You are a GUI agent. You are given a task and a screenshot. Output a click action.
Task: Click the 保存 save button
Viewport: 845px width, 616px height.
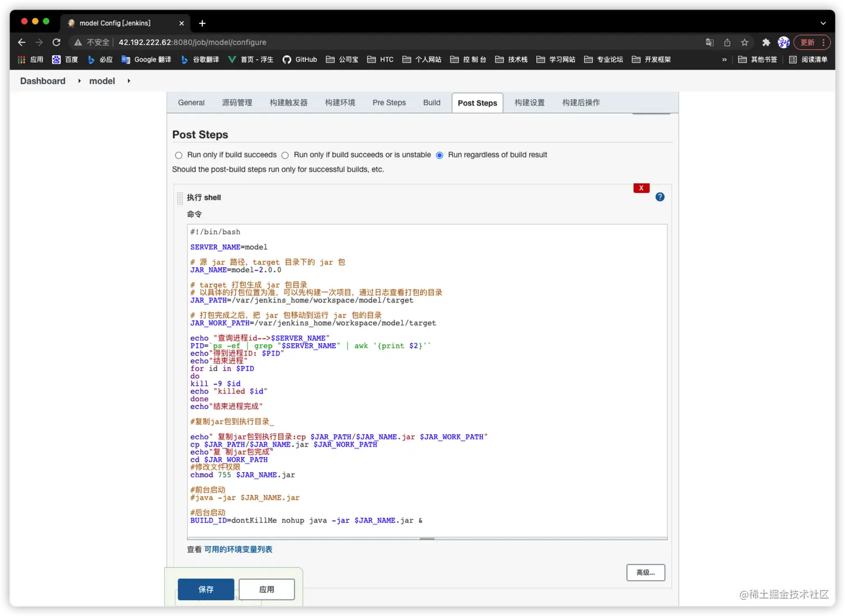coord(206,589)
